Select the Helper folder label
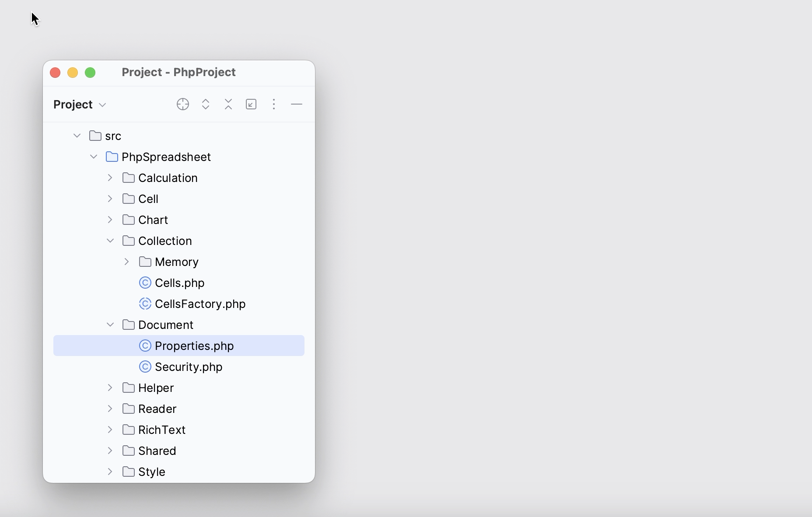Image resolution: width=812 pixels, height=517 pixels. pyautogui.click(x=156, y=388)
